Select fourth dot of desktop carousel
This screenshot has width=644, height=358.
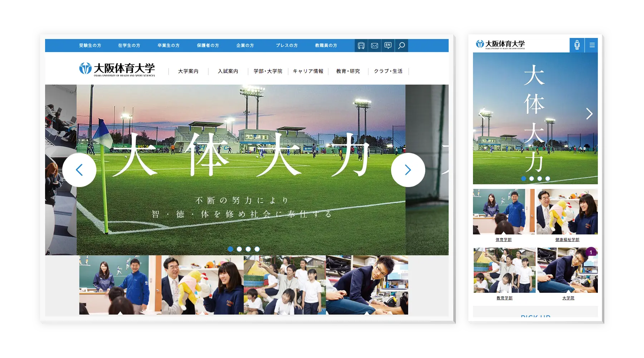[257, 249]
